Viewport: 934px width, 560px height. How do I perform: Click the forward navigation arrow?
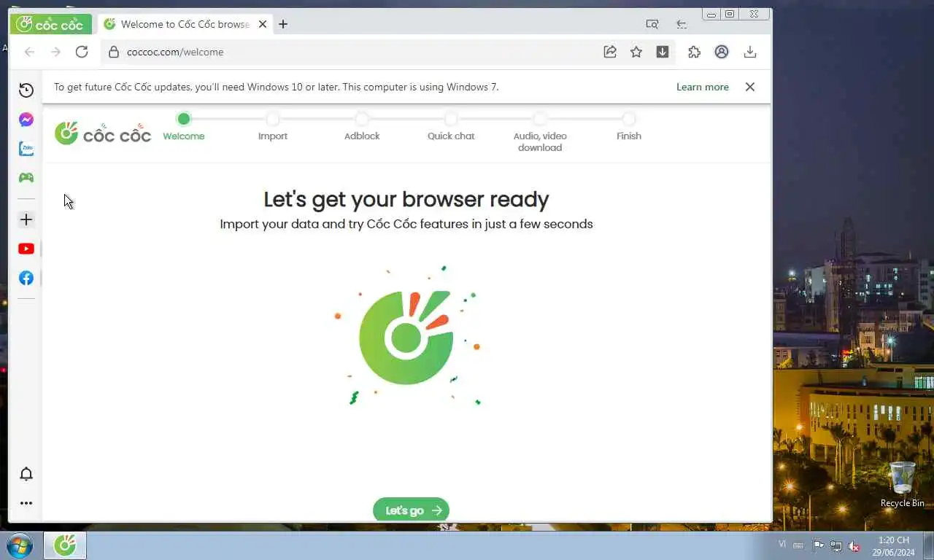coord(55,52)
